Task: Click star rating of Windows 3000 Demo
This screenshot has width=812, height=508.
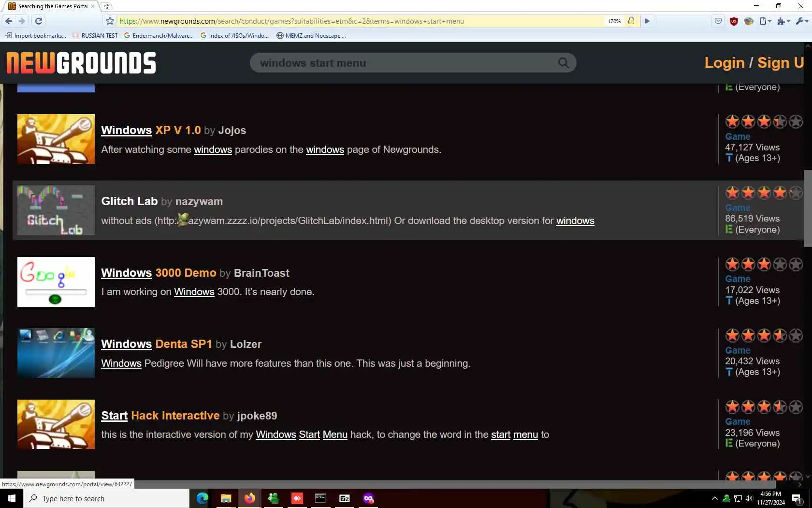Action: coord(764,264)
